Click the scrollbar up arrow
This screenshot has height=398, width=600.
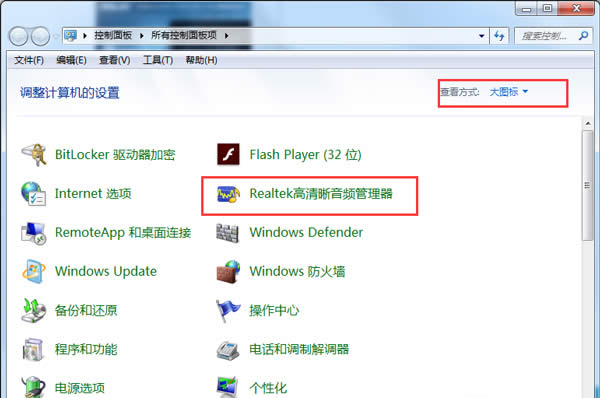click(587, 124)
